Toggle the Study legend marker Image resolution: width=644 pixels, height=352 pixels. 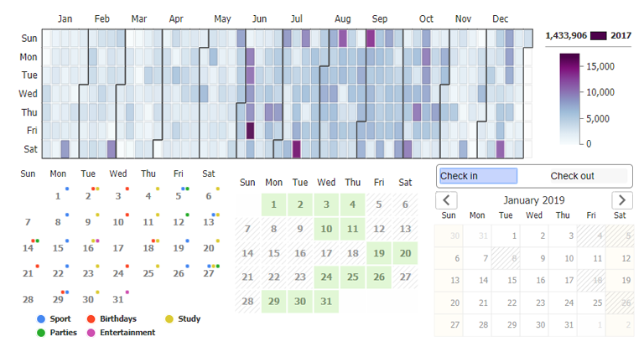(169, 318)
